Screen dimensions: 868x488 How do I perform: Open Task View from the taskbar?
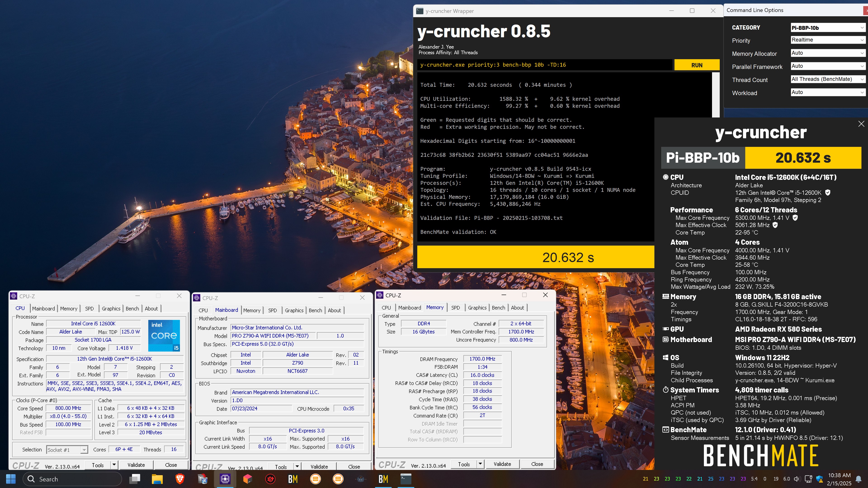point(135,479)
